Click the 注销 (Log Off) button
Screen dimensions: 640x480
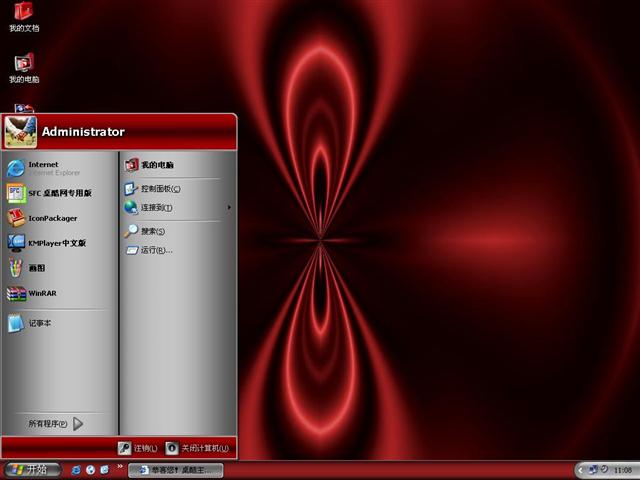[138, 448]
